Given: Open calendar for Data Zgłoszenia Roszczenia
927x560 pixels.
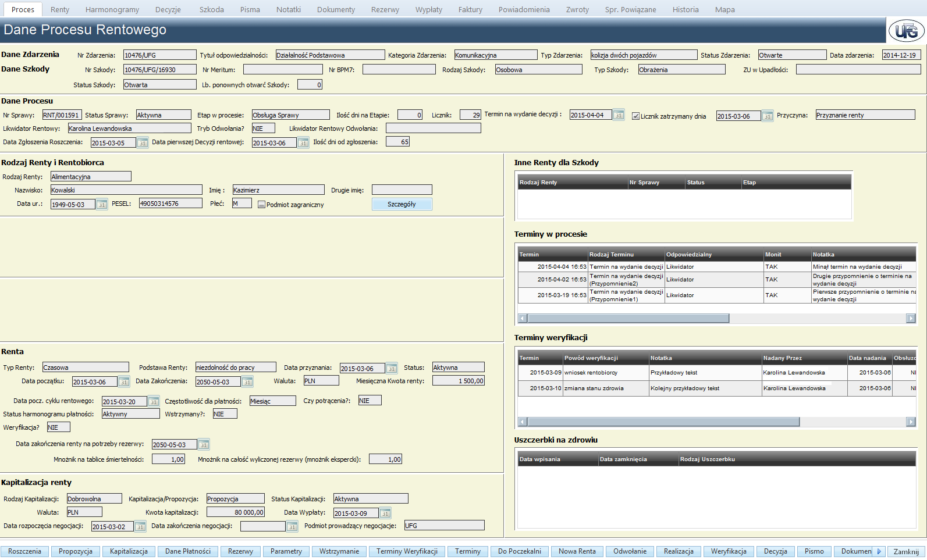Looking at the screenshot, I should pos(143,143).
